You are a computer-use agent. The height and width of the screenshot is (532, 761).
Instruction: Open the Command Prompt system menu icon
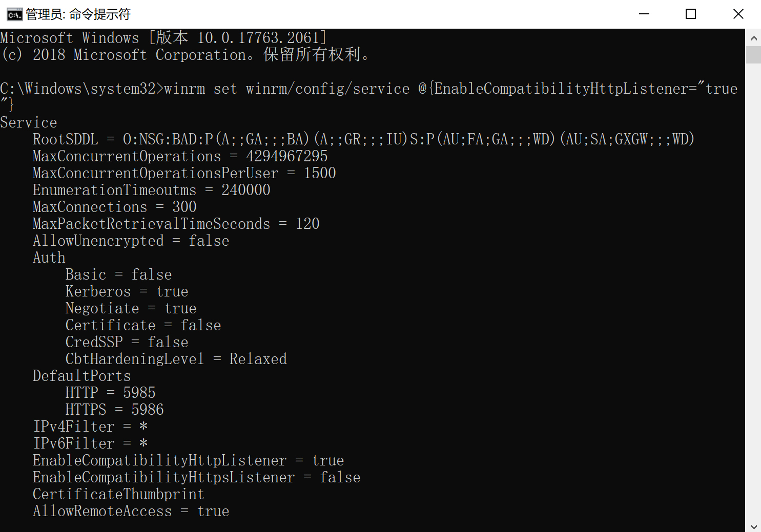point(14,14)
